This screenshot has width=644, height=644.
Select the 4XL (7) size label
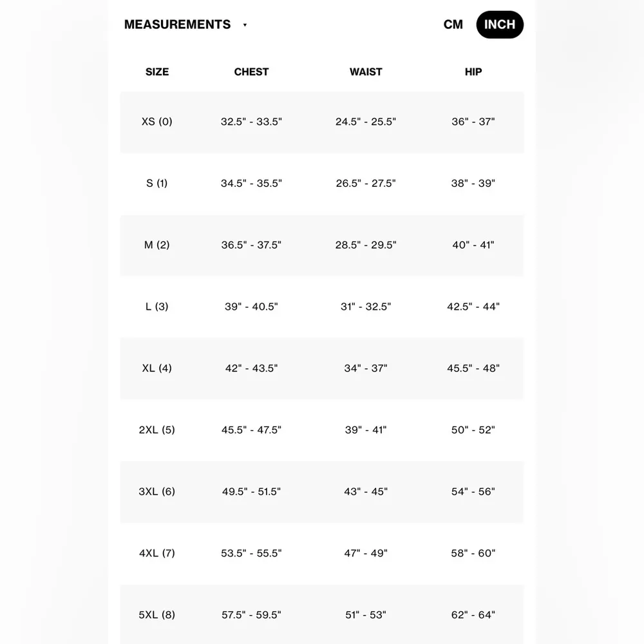pyautogui.click(x=157, y=553)
